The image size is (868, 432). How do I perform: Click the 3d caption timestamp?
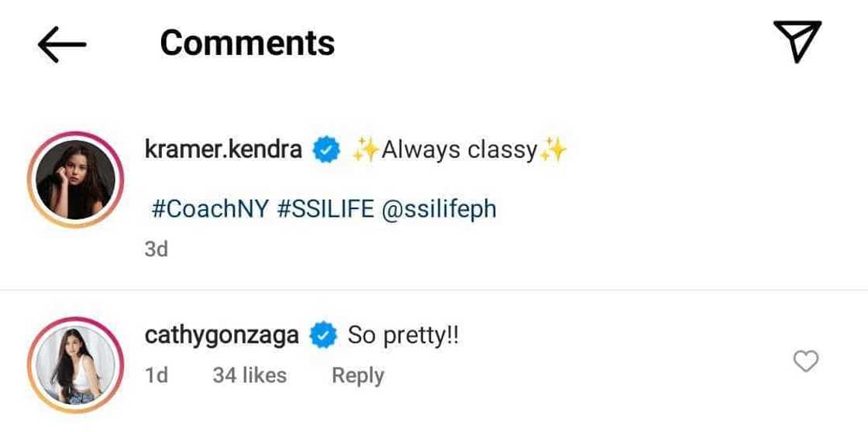[156, 249]
